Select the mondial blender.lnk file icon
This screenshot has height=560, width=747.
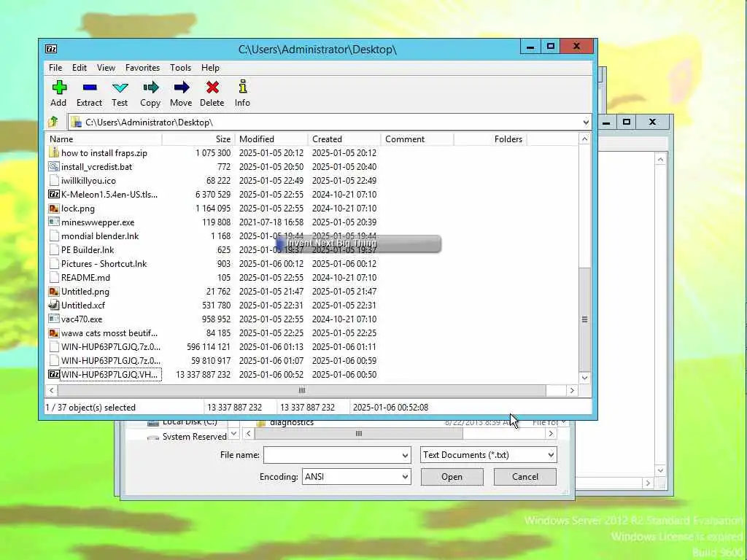pos(54,236)
